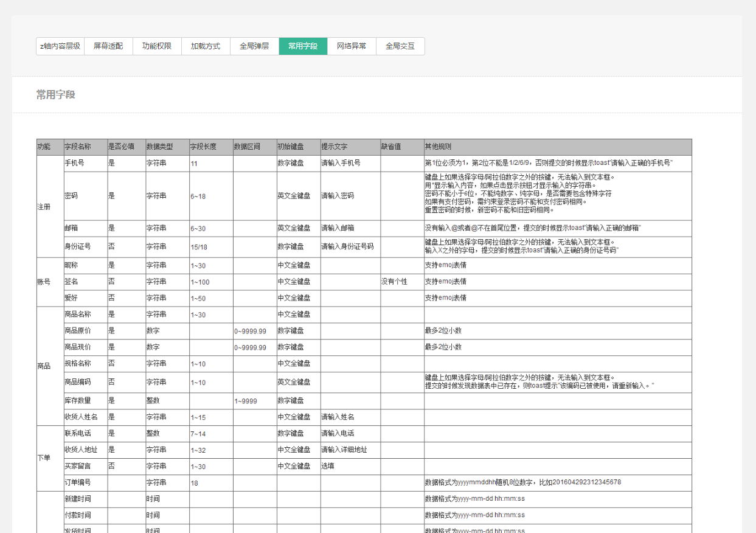This screenshot has height=533, width=756.
Task: Switch to the z轴内容层级 tab
Action: 60,46
